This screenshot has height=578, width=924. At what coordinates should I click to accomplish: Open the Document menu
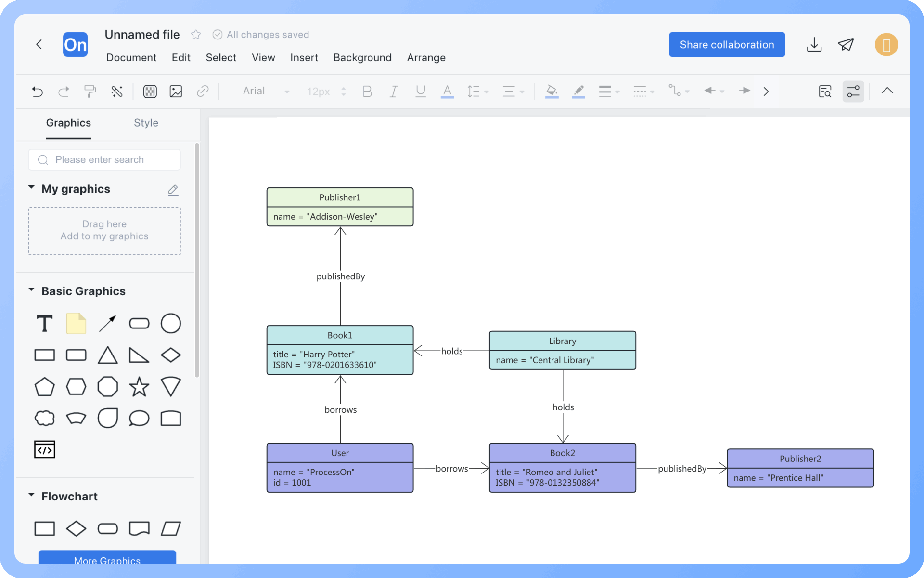click(x=131, y=58)
